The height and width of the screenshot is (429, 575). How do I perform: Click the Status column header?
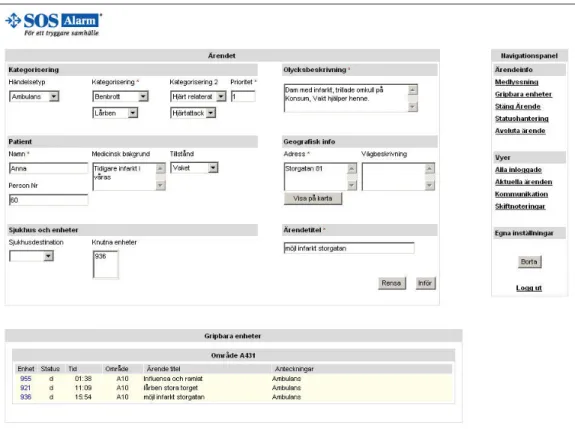pyautogui.click(x=50, y=368)
